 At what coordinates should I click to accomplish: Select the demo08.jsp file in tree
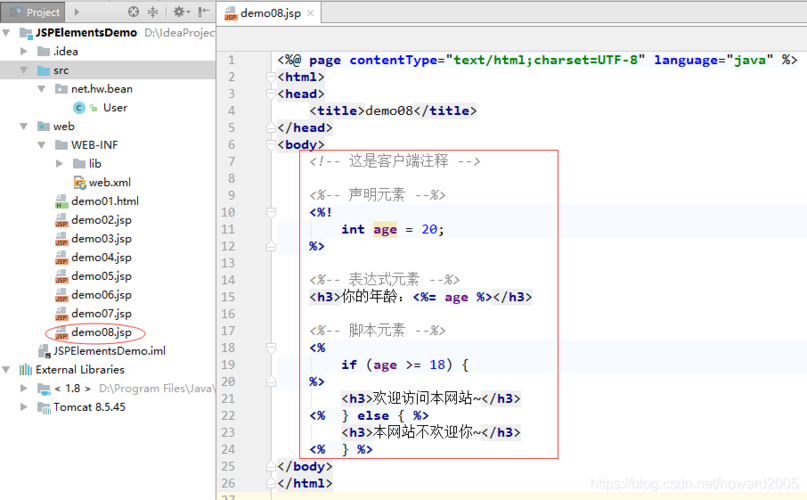tap(101, 332)
